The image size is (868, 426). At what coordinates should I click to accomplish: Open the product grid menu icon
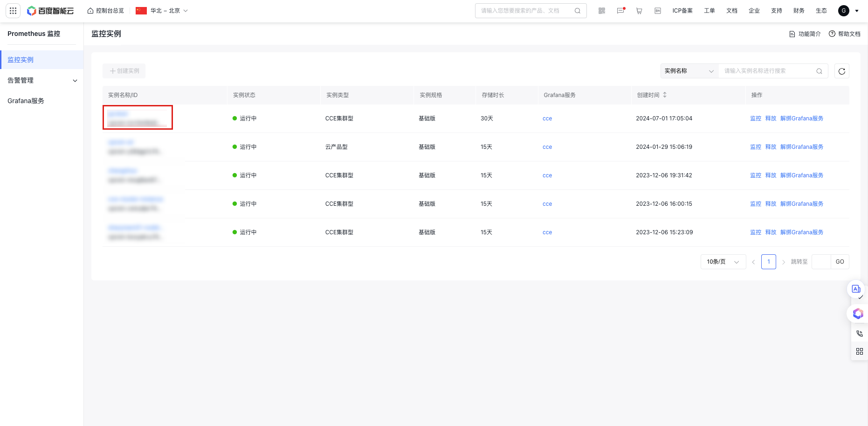(13, 11)
